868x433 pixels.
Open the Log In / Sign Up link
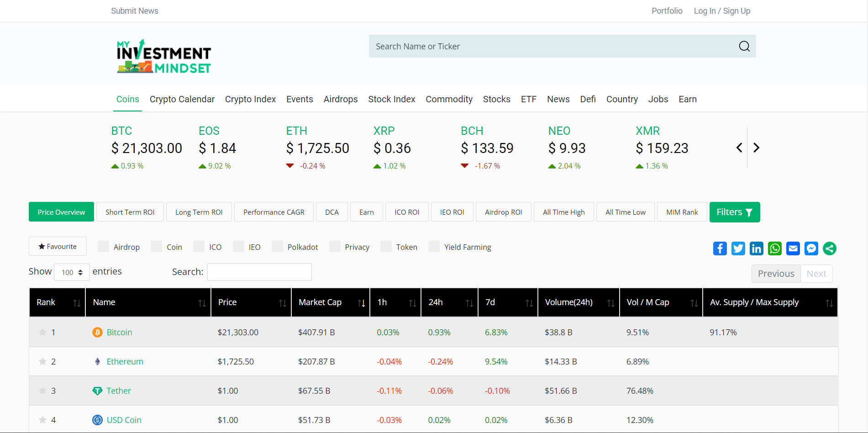click(722, 11)
